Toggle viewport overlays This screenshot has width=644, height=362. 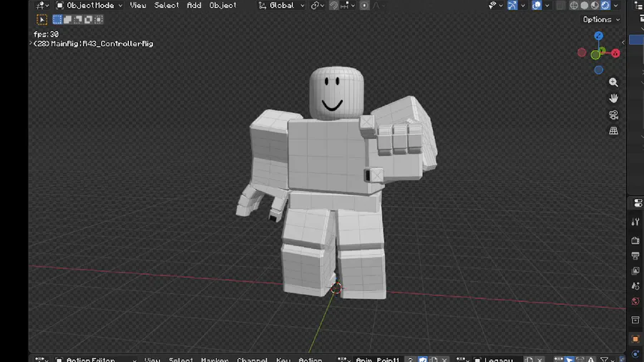[537, 5]
